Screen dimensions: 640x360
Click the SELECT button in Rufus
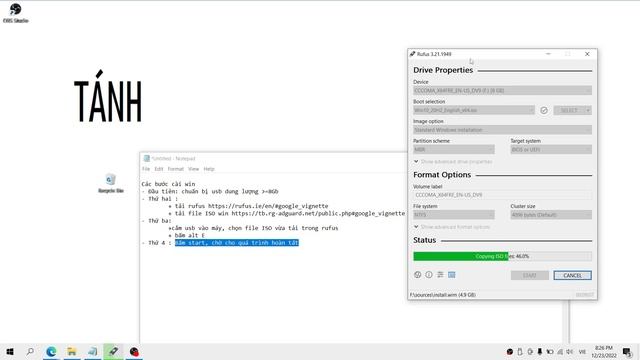pos(569,110)
